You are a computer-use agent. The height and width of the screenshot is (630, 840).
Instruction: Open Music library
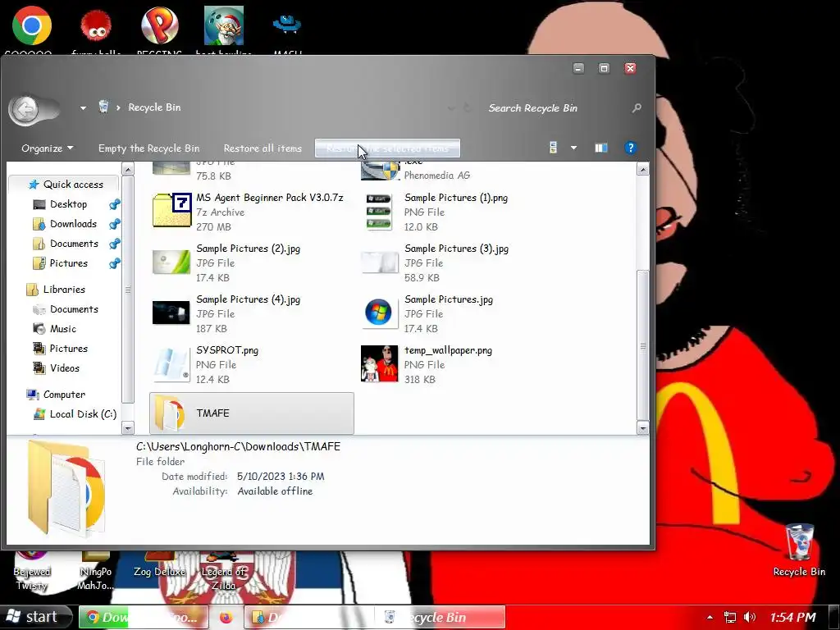(x=62, y=329)
